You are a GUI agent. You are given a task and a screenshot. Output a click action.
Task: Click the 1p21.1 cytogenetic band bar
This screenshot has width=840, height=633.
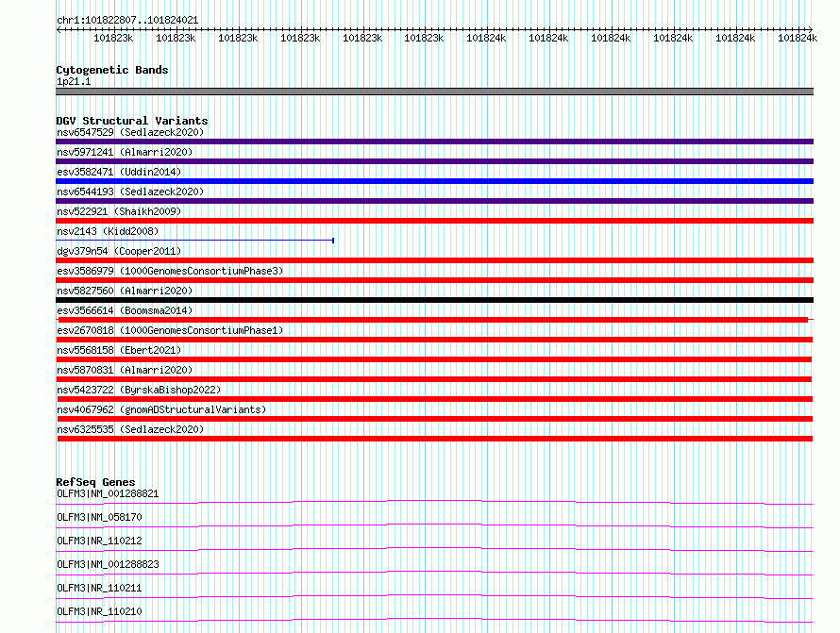[434, 92]
